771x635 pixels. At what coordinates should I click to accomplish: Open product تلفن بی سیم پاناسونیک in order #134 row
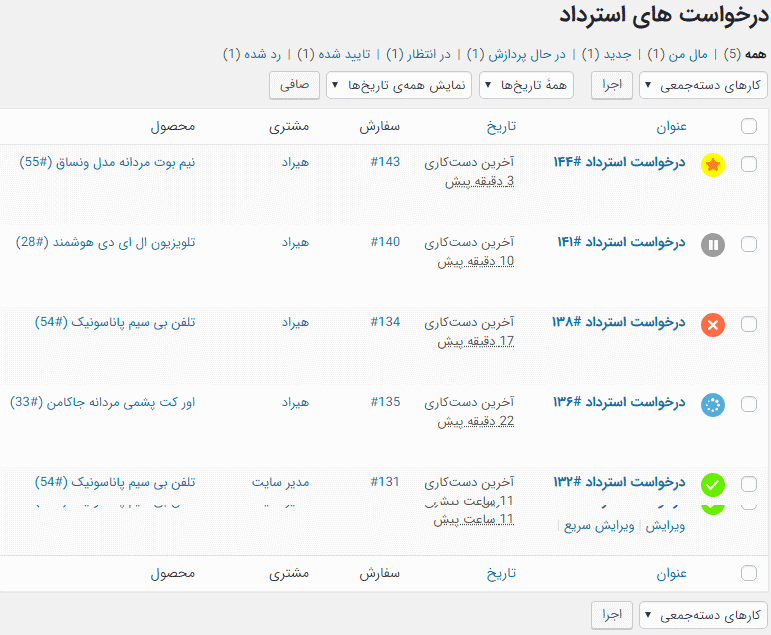(115, 322)
